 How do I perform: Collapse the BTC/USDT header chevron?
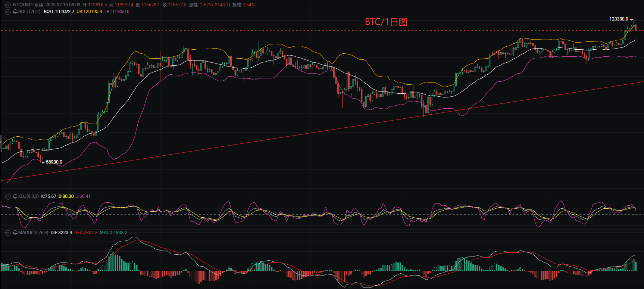pyautogui.click(x=8, y=5)
